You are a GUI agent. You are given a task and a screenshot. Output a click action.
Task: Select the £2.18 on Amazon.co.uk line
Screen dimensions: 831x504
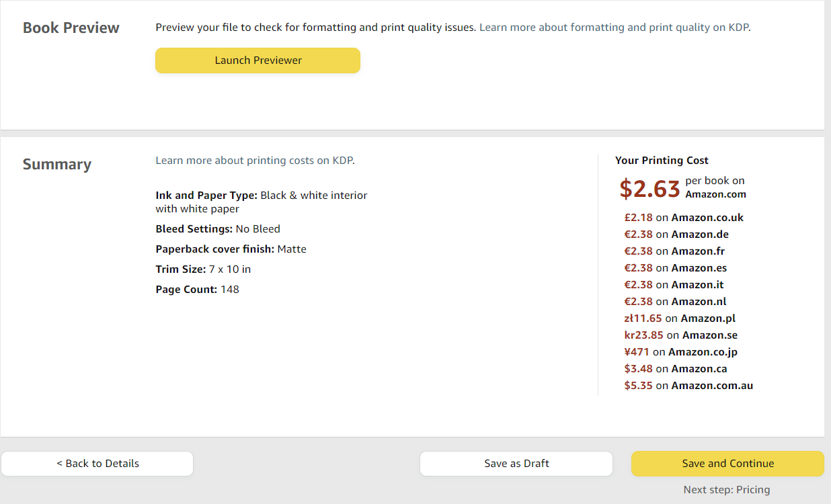click(x=684, y=218)
